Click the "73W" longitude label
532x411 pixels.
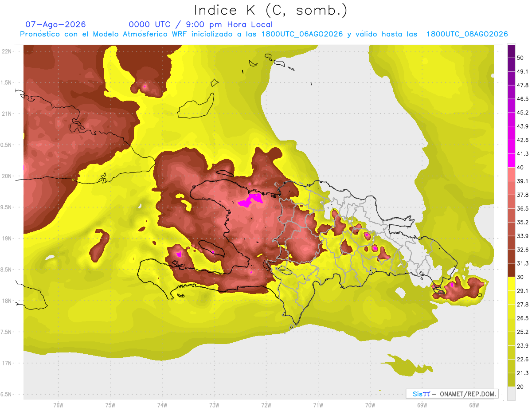tap(214, 405)
